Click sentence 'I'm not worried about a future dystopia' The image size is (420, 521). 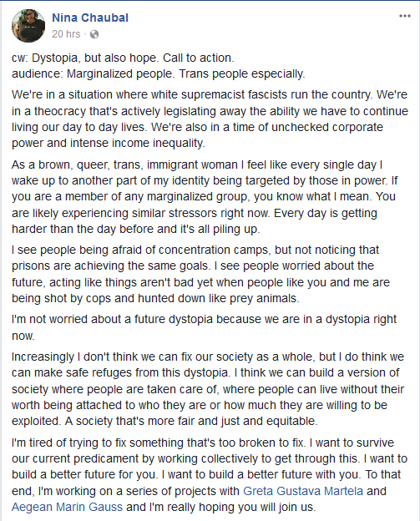(204, 327)
